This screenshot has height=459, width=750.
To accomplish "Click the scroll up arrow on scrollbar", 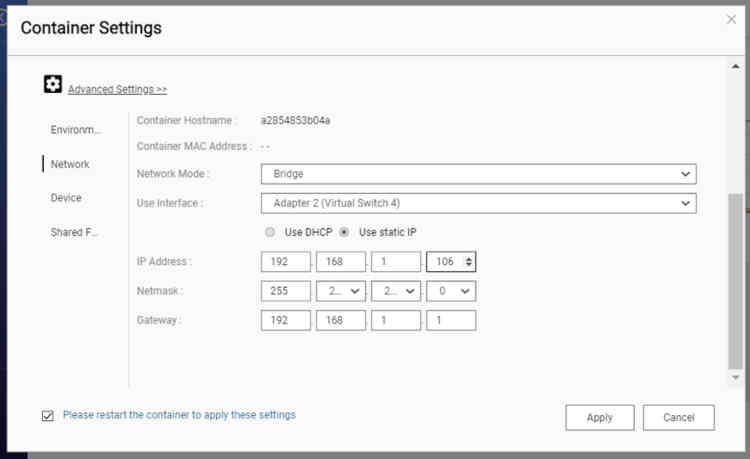I will point(735,66).
